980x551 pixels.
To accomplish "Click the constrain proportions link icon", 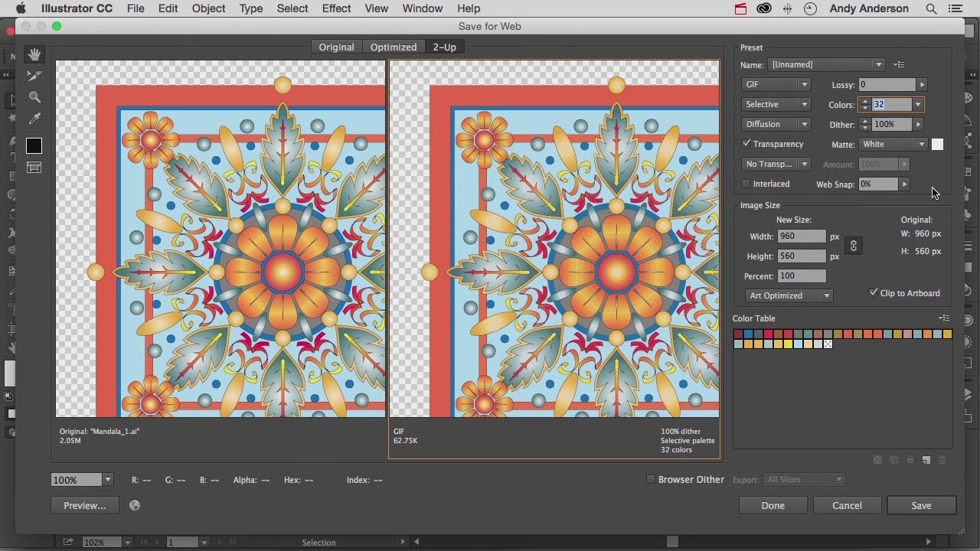I will tap(853, 246).
